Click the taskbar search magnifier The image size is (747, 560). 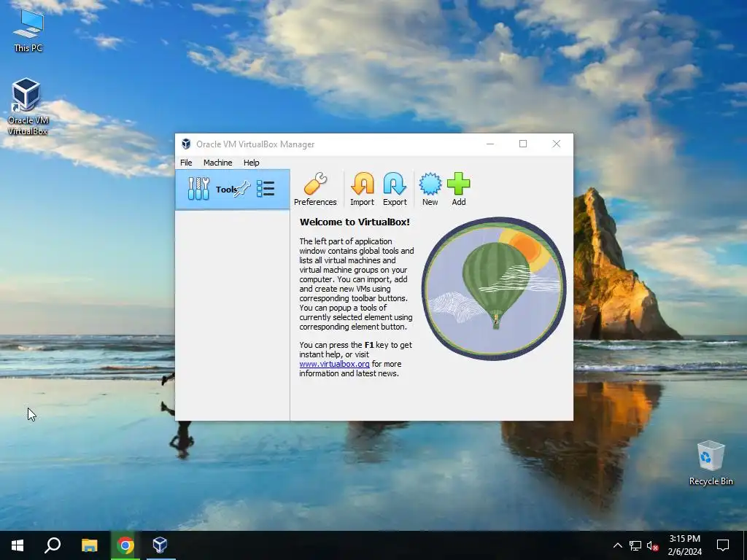coord(53,545)
